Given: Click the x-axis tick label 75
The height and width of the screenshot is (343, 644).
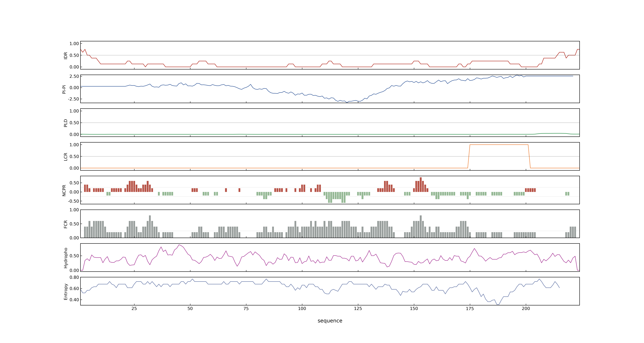Looking at the screenshot, I should point(246,309).
